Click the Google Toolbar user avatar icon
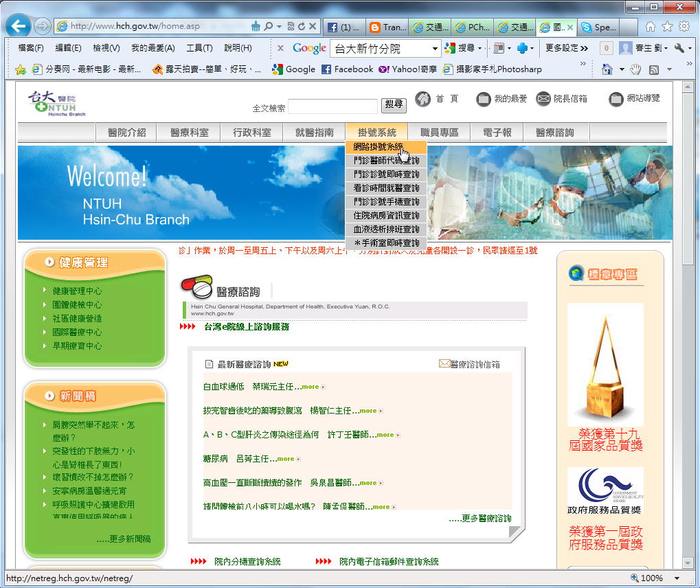The height and width of the screenshot is (588, 700). (626, 48)
